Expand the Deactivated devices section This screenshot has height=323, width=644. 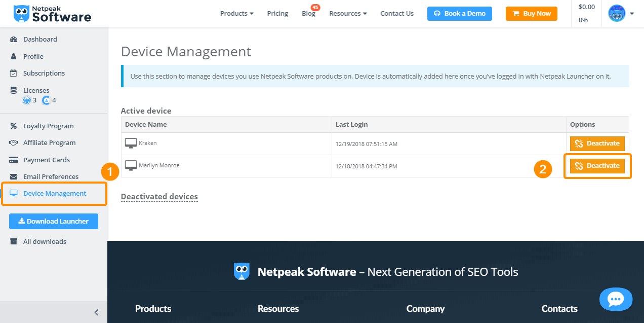[159, 197]
